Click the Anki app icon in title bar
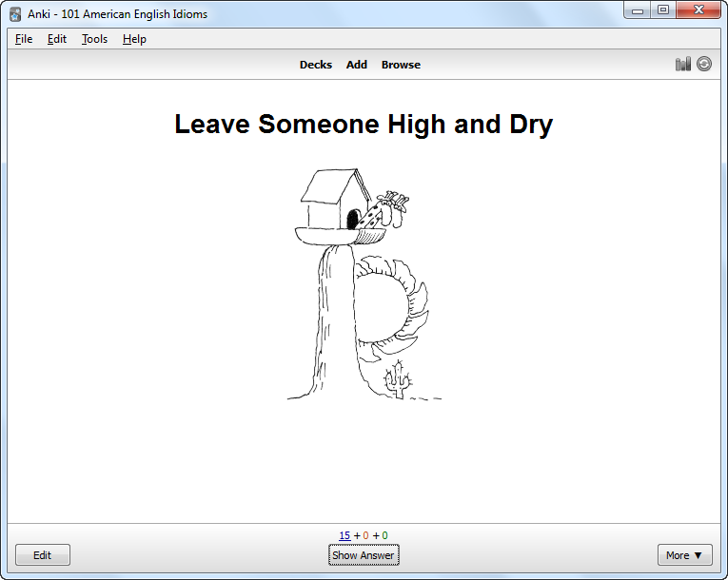 (15, 14)
